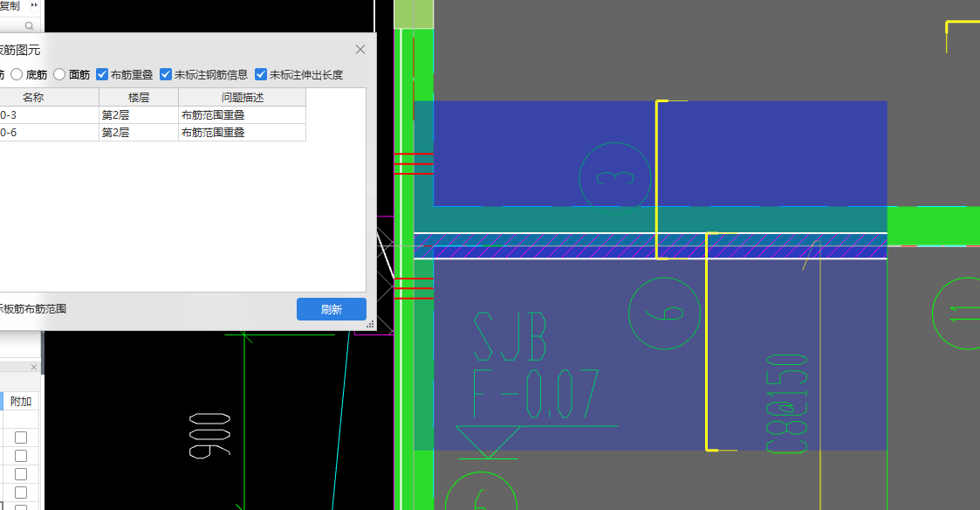Click the F-0.07 elevation text
Image resolution: width=980 pixels, height=510 pixels.
(536, 394)
